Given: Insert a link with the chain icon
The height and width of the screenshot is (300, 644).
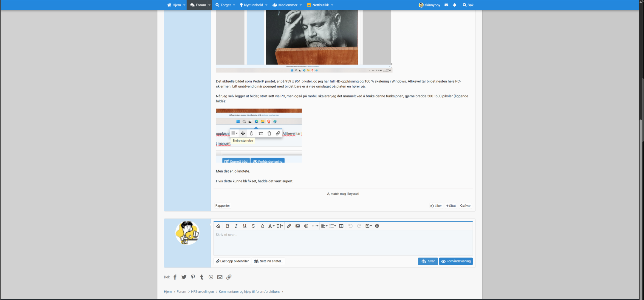Looking at the screenshot, I should 289,226.
